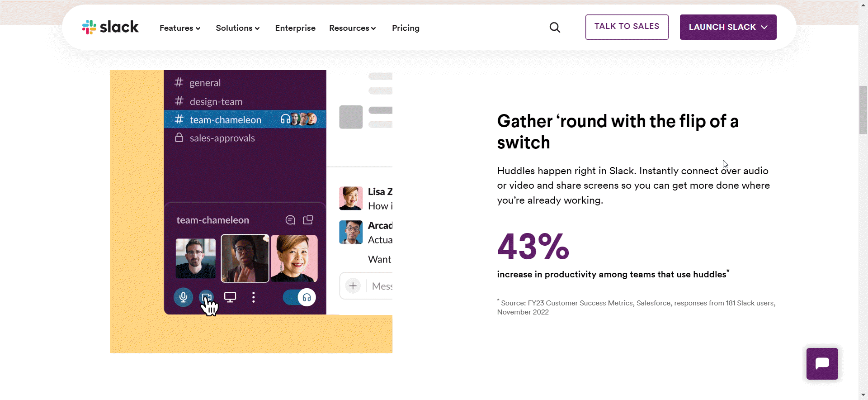Click the headphones icon on team-chameleon channel
The width and height of the screenshot is (868, 400).
click(285, 119)
